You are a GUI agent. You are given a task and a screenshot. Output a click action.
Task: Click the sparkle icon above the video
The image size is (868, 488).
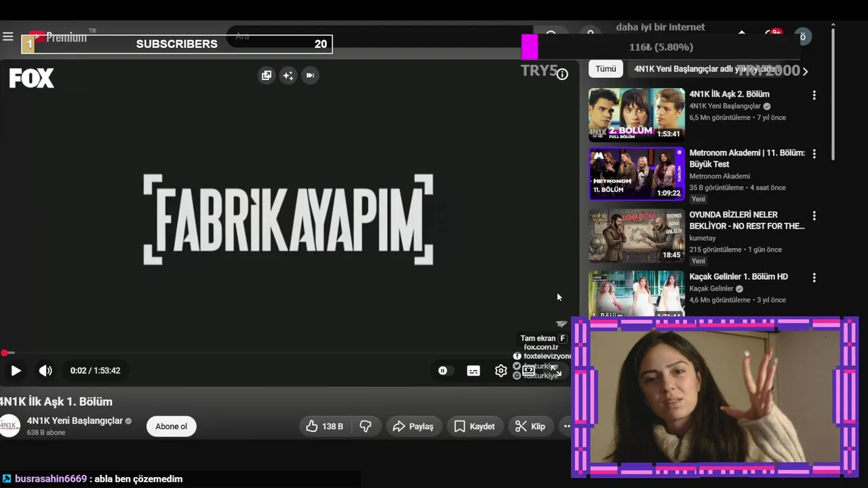coord(288,75)
